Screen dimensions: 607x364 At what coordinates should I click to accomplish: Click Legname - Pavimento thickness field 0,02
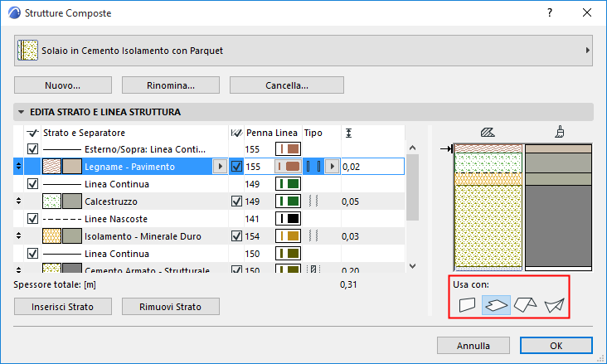click(x=372, y=167)
